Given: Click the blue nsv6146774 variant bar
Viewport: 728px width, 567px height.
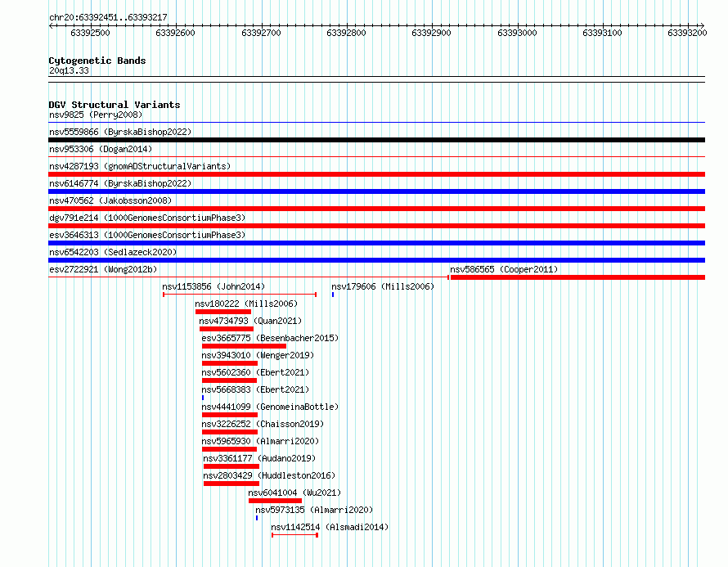Looking at the screenshot, I should pyautogui.click(x=376, y=191).
